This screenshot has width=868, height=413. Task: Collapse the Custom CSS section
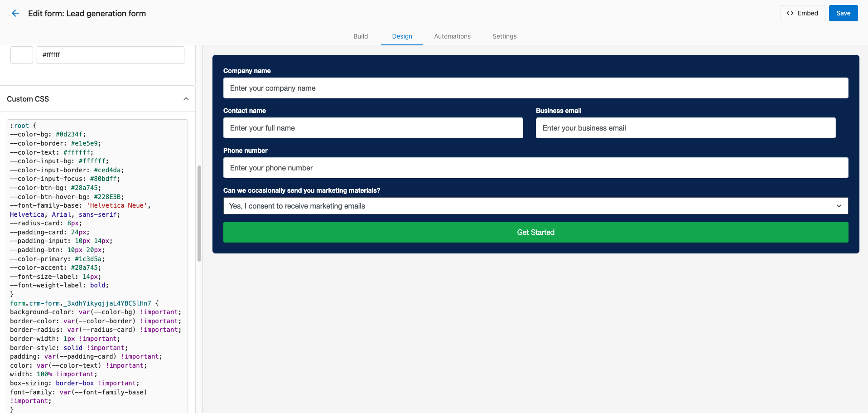pyautogui.click(x=186, y=99)
